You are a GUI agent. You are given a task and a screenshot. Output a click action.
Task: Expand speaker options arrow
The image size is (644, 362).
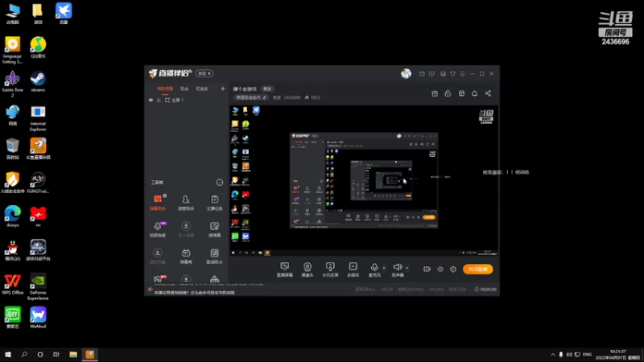point(407,268)
